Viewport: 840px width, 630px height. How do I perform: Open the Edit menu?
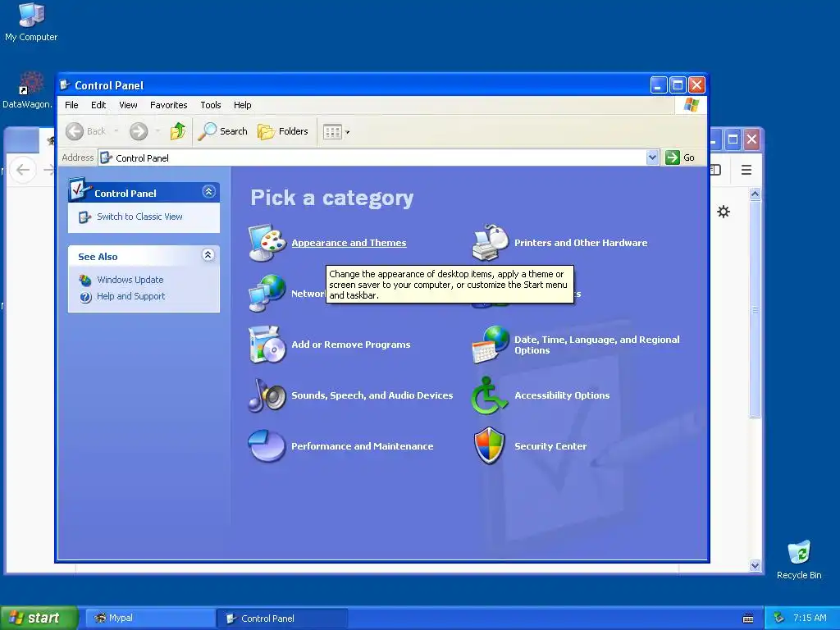98,105
